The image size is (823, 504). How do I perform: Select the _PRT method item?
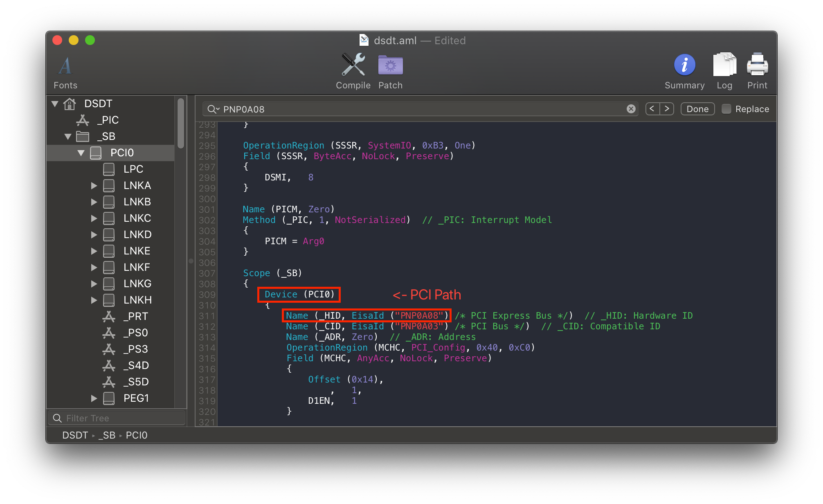(136, 316)
